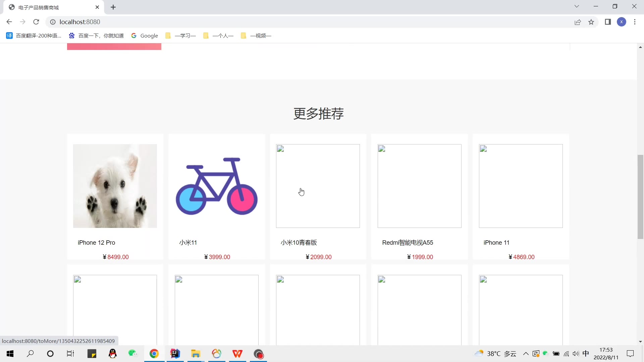Image resolution: width=644 pixels, height=362 pixels.
Task: Click the vertical scrollbar thumb
Action: pos(640,197)
